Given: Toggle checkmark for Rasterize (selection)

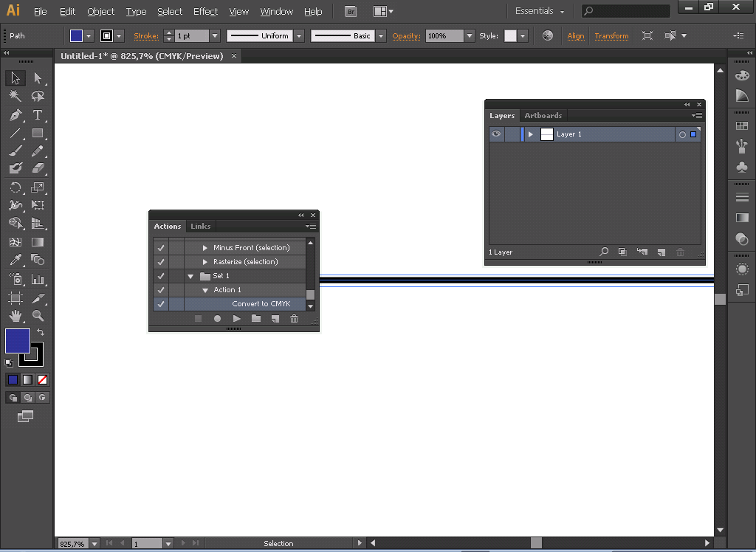Looking at the screenshot, I should [x=161, y=262].
